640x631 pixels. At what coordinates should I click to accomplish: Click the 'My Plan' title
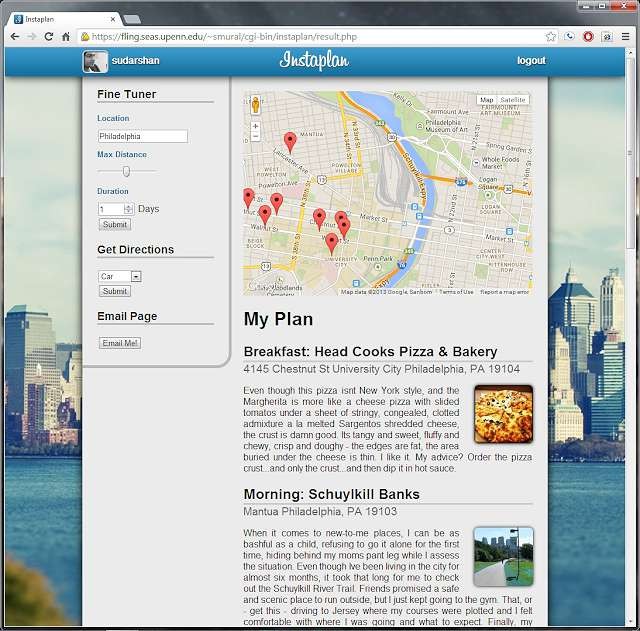pos(278,319)
